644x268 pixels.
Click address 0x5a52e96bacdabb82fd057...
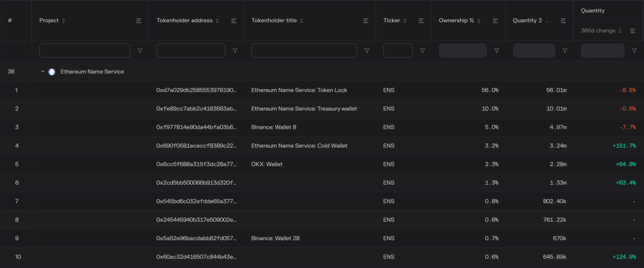(x=196, y=238)
